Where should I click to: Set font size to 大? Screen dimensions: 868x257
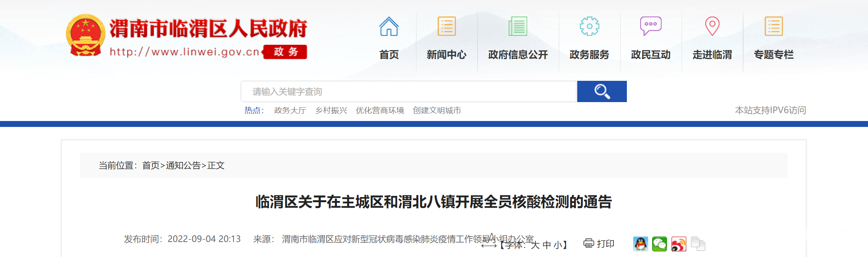pos(535,245)
